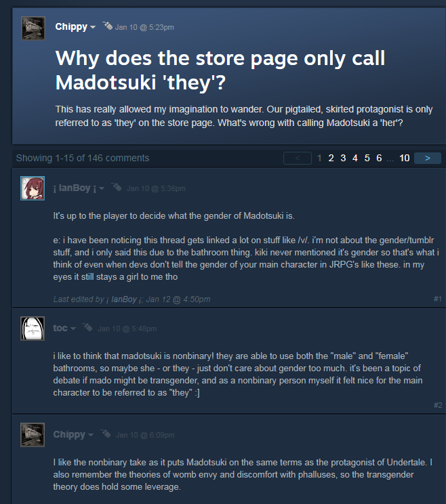Expand the dropdown arrow beside ¡ IanBoy ¡
446x504 pixels.
pos(102,188)
